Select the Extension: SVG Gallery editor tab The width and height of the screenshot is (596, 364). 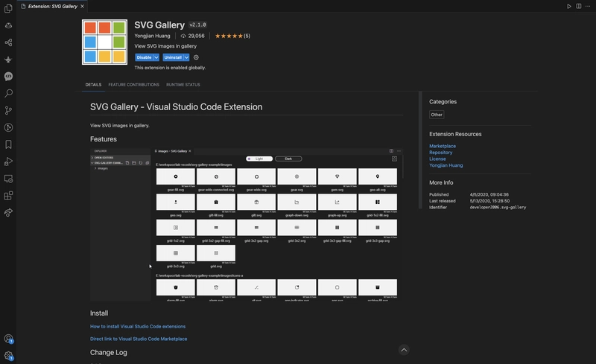tap(53, 6)
